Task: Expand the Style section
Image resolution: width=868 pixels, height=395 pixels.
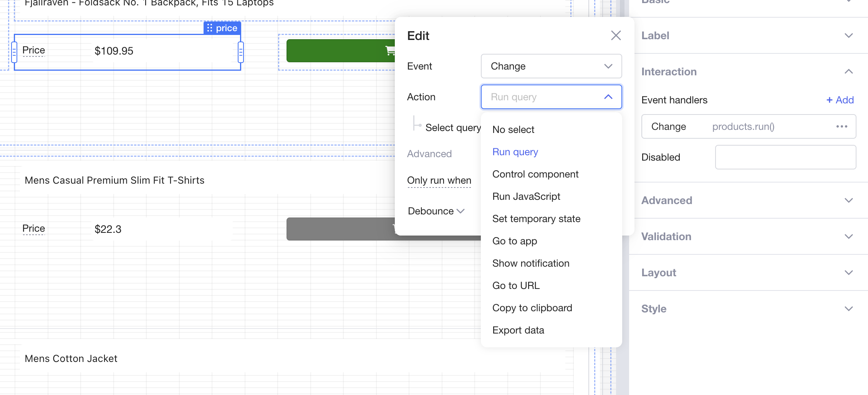Action: (848, 309)
